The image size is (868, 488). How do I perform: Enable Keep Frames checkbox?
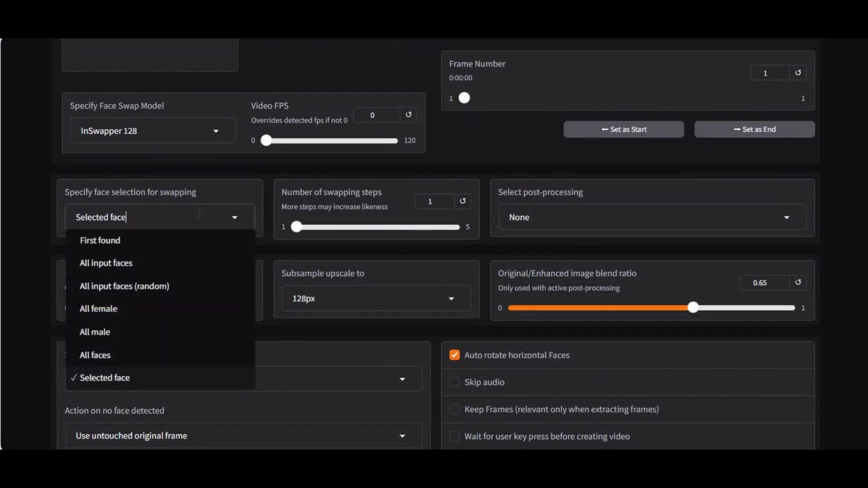point(454,409)
